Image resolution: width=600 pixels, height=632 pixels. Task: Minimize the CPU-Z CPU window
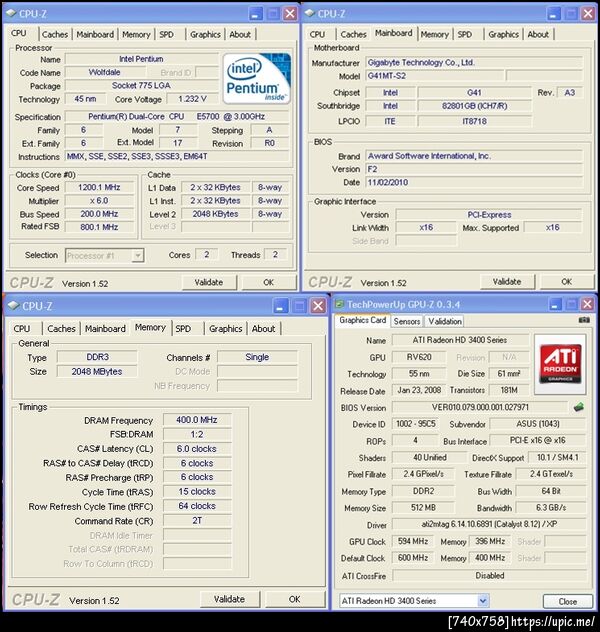tap(255, 14)
